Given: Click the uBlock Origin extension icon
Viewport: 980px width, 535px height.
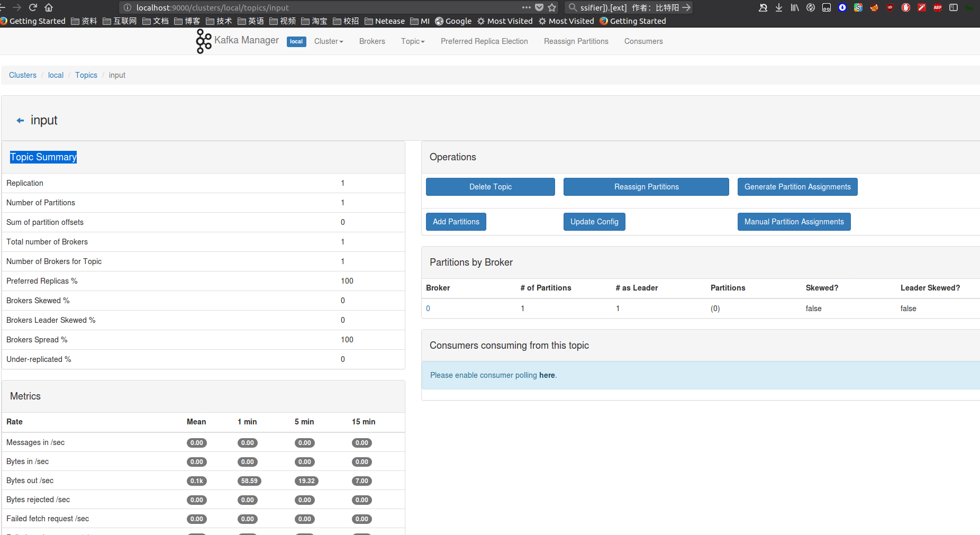Looking at the screenshot, I should click(x=890, y=7).
